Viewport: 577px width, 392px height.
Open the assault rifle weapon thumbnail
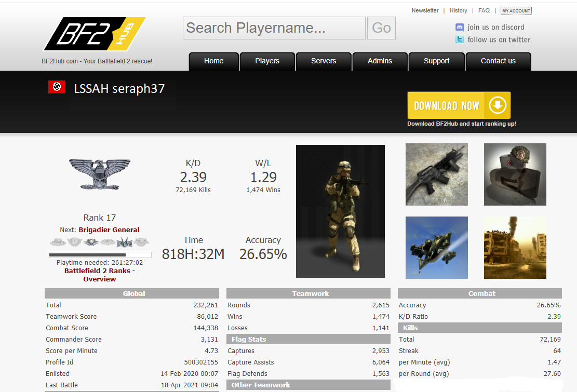click(436, 174)
